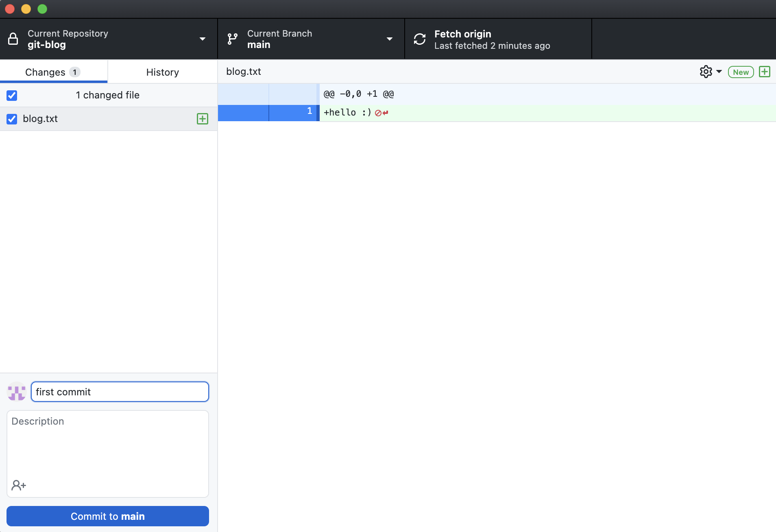Click the red window close button
776x532 pixels.
pos(10,9)
